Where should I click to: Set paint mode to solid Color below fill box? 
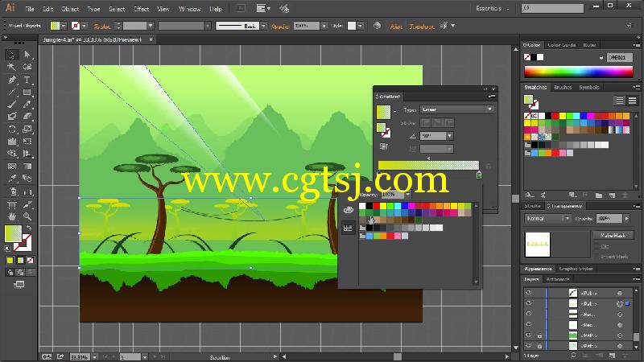pyautogui.click(x=10, y=260)
